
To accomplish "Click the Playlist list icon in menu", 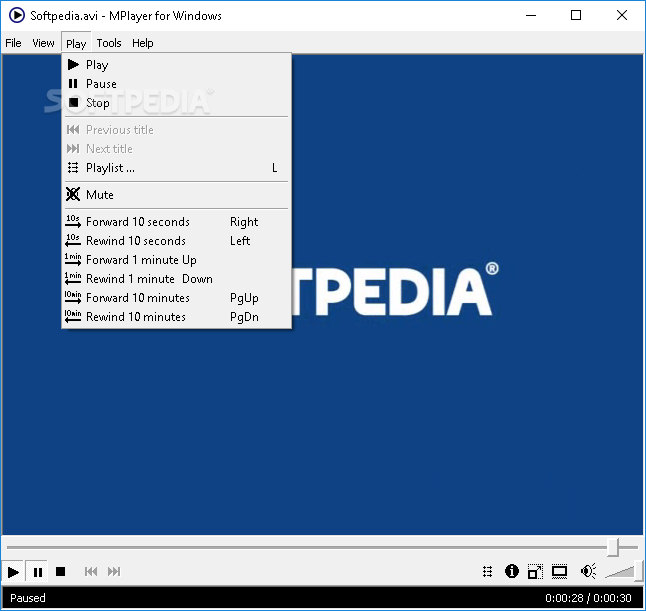I will pyautogui.click(x=73, y=168).
